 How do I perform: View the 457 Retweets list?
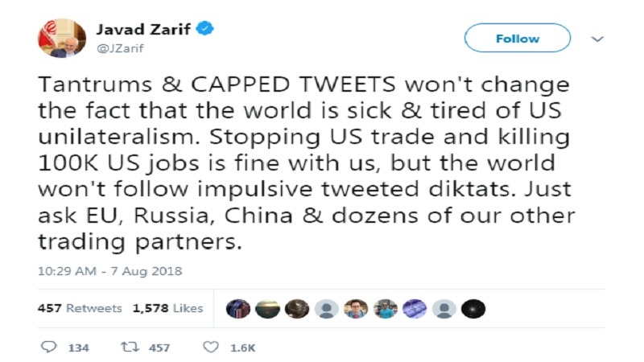(x=80, y=308)
